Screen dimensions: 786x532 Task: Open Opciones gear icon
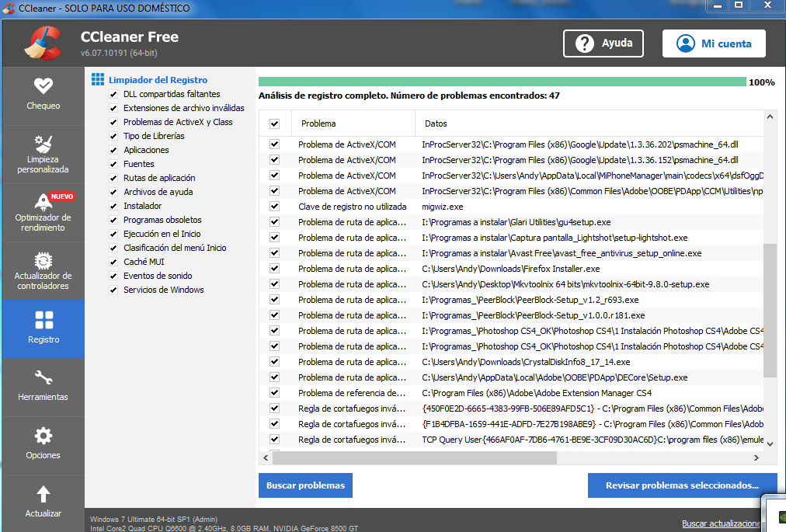43,436
